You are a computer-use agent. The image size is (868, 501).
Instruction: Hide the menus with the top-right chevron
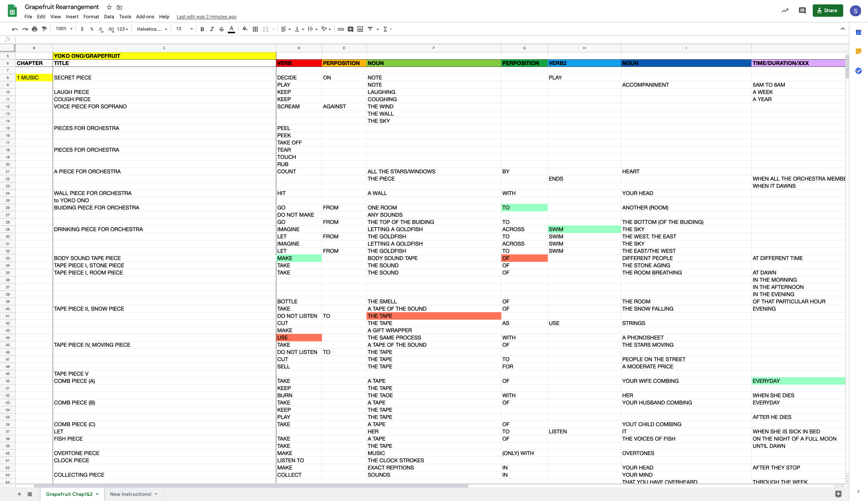[842, 29]
